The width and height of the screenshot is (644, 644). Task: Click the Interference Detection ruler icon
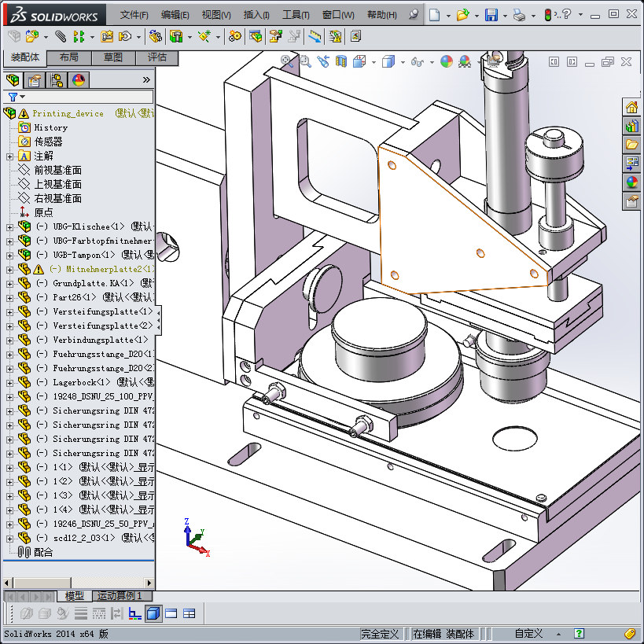click(x=315, y=36)
